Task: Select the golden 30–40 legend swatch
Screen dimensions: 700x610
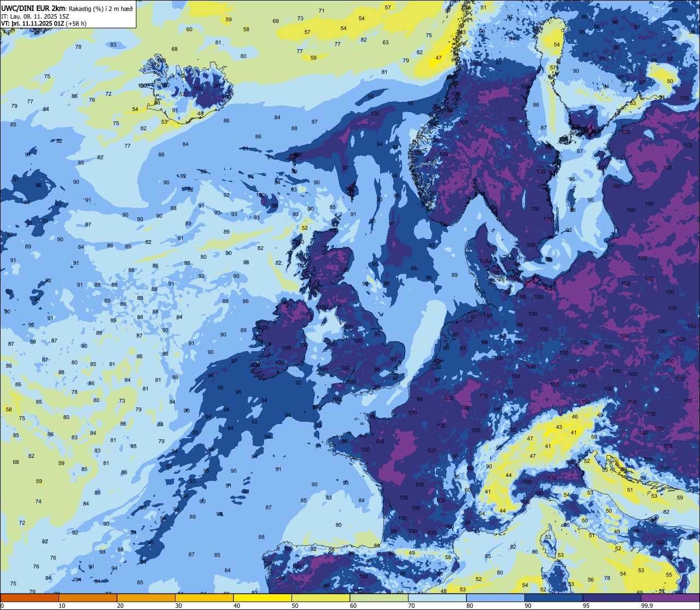Action: click(204, 597)
